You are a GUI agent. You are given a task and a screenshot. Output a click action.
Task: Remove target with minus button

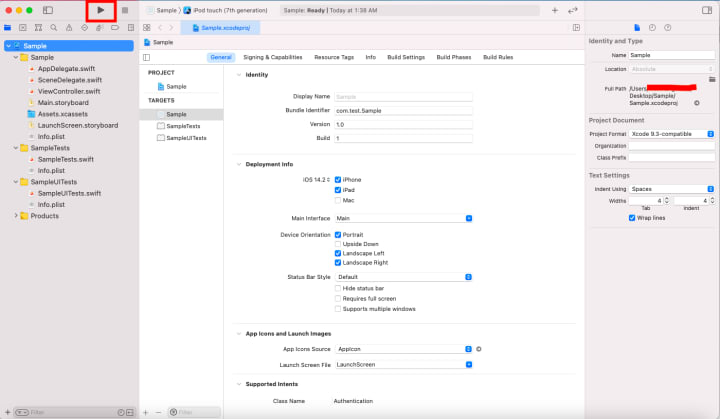click(x=158, y=413)
